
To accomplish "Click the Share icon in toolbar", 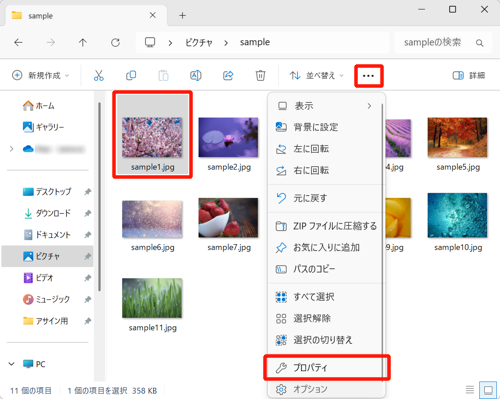I will (228, 76).
